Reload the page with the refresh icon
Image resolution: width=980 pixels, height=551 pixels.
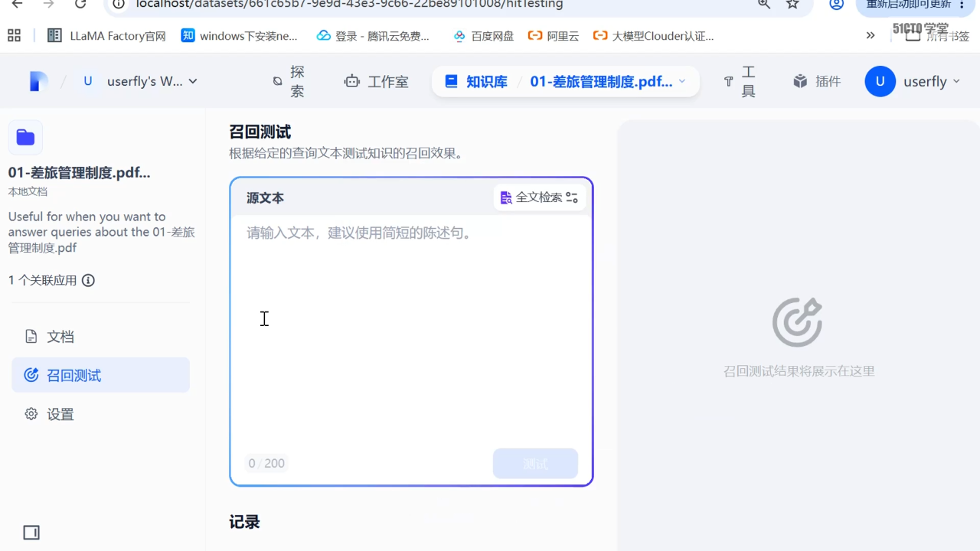tap(80, 4)
